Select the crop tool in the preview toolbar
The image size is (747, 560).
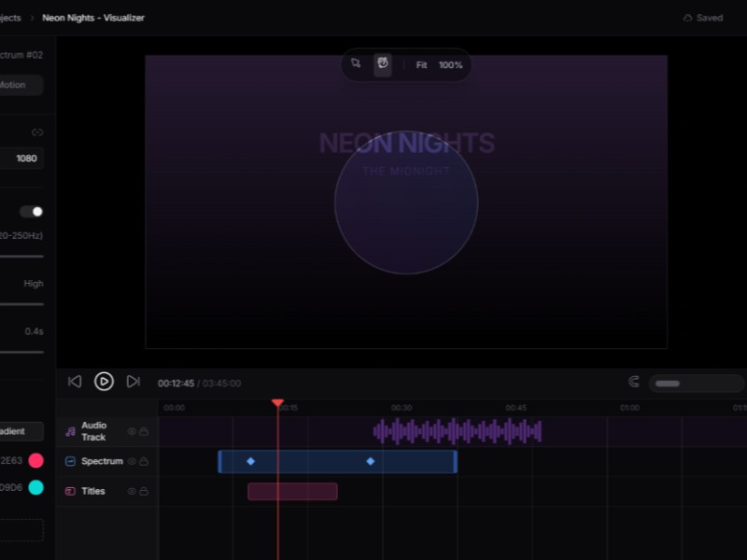click(x=356, y=64)
